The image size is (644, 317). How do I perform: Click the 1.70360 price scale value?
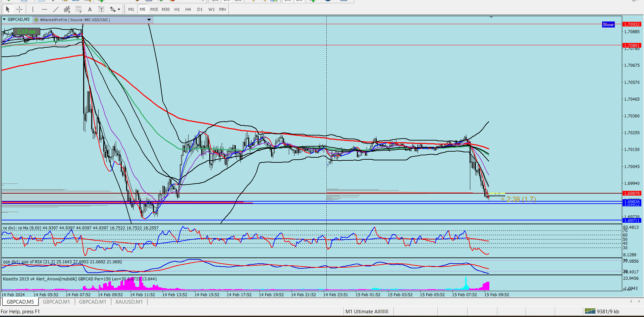(x=632, y=116)
